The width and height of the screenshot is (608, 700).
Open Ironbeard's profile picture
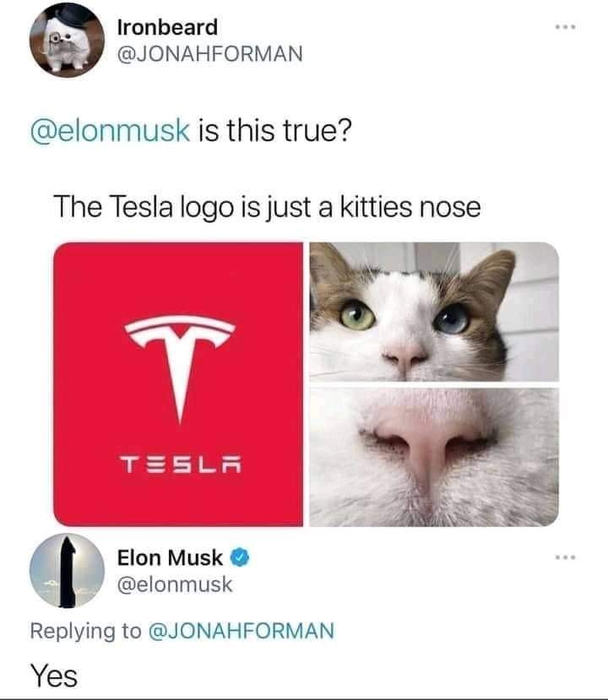point(67,40)
